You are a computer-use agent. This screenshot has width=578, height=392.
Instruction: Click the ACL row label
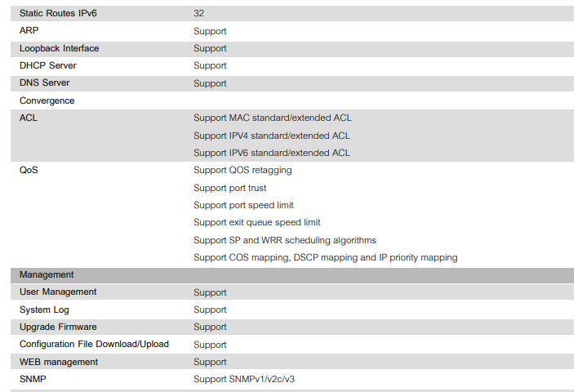coord(29,118)
